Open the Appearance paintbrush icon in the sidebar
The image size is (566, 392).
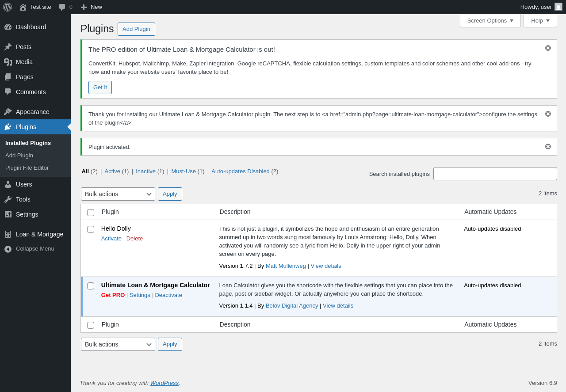[x=8, y=112]
